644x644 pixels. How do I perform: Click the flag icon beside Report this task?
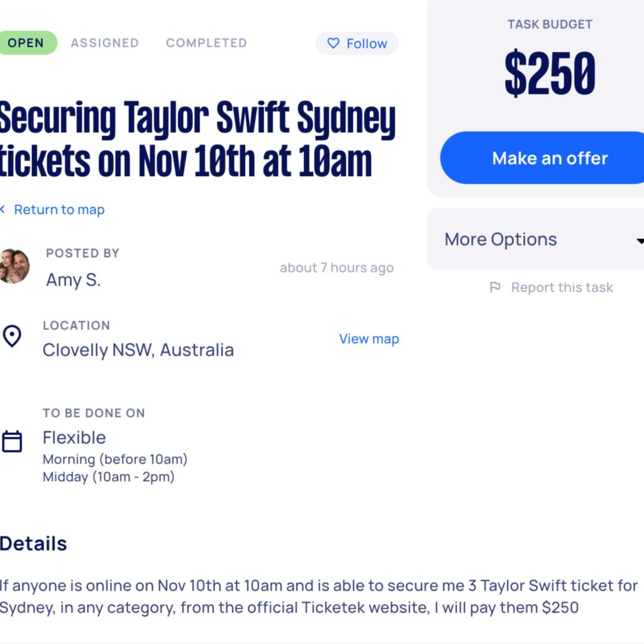click(495, 287)
